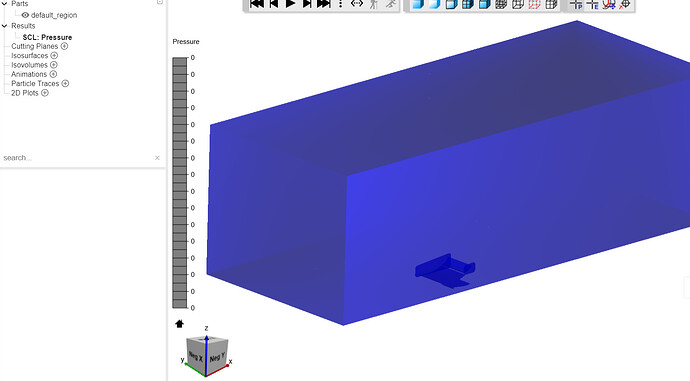
Task: Open the three-dot animation options
Action: (x=341, y=4)
